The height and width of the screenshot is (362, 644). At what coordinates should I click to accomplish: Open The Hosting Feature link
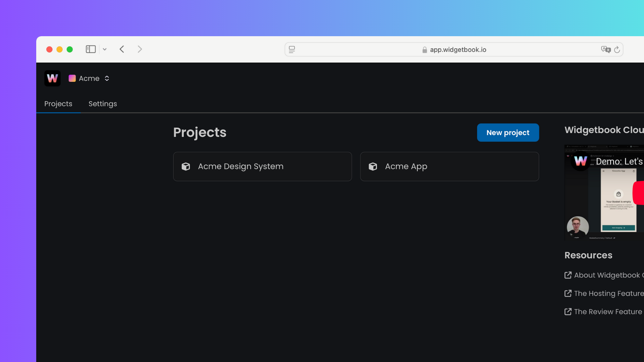[x=608, y=293]
